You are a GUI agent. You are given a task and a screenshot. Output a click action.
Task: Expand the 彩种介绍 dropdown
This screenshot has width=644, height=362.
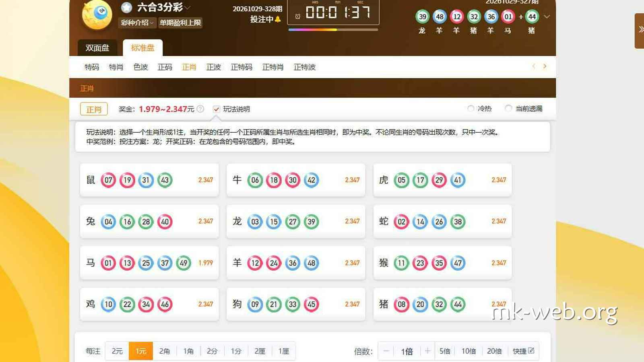pyautogui.click(x=137, y=23)
